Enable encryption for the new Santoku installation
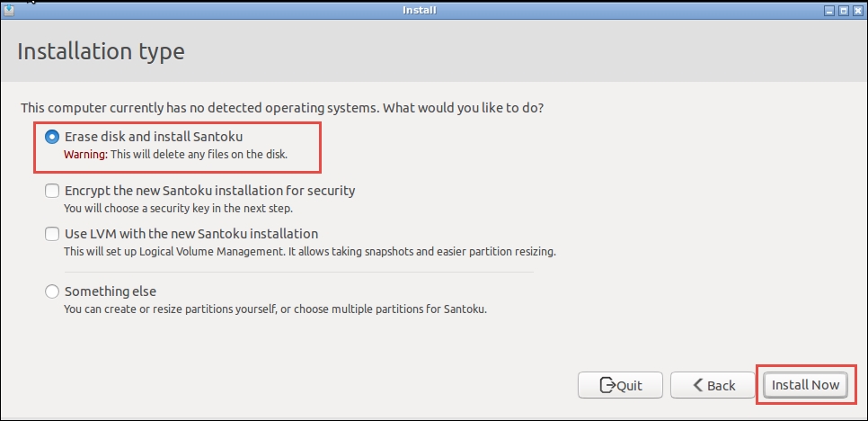 pyautogui.click(x=52, y=191)
